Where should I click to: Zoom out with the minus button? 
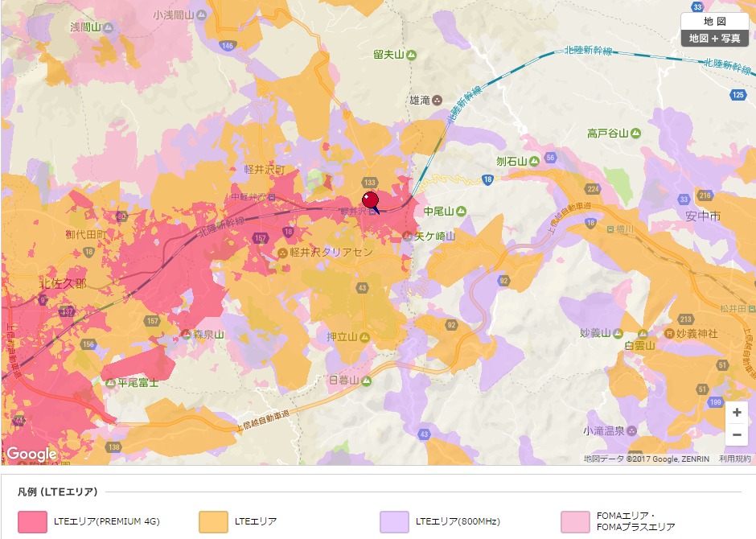tap(737, 435)
